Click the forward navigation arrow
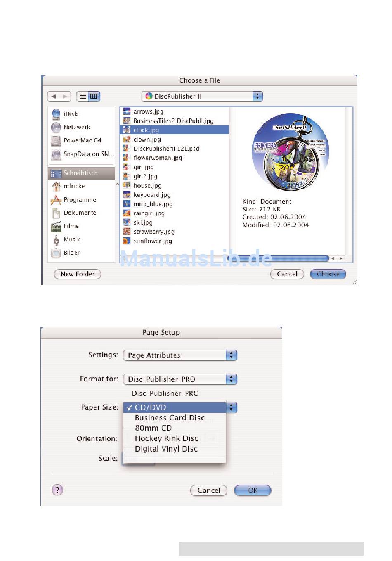 pyautogui.click(x=65, y=97)
